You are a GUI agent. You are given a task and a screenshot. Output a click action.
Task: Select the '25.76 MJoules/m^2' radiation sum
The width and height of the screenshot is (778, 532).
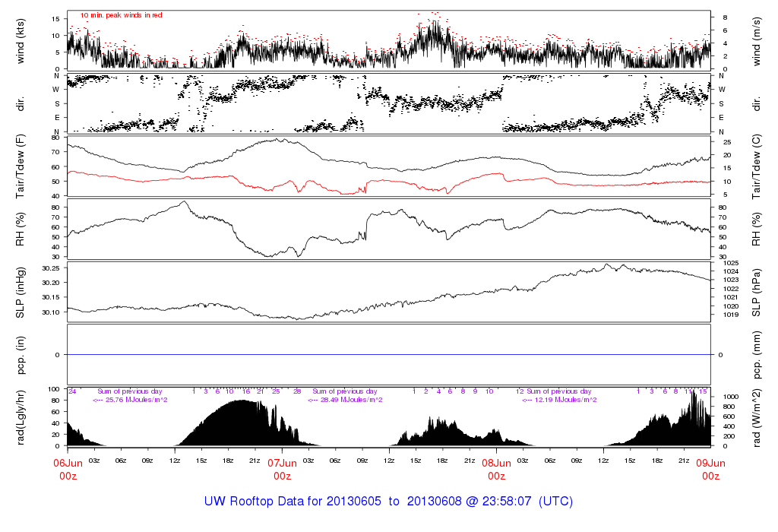point(137,400)
